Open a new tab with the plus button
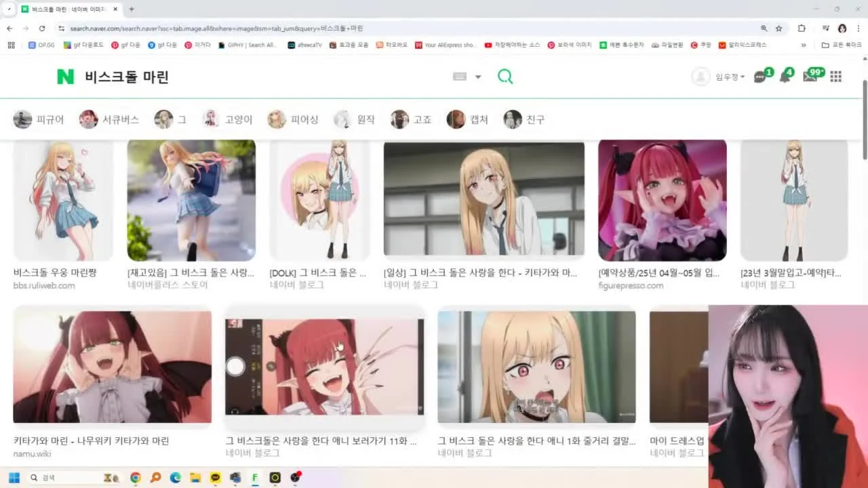This screenshot has width=868, height=488. coord(132,9)
